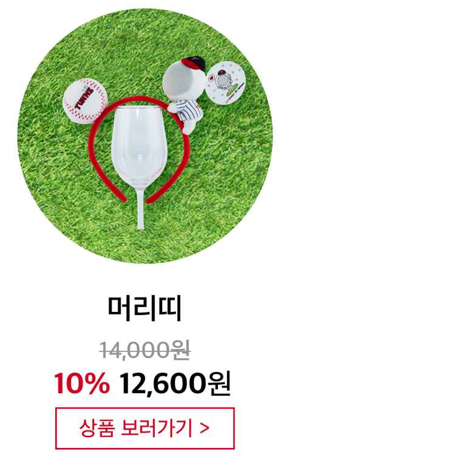Image resolution: width=476 pixels, height=457 pixels.
Task: Click the struck-through 14,000원 original price
Action: point(144,350)
